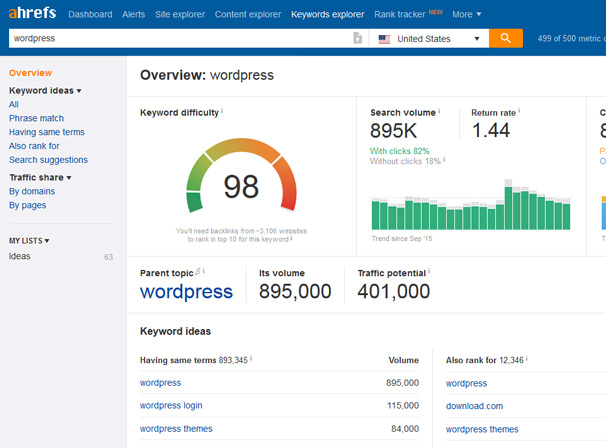Click the wordpress parent topic link

pyautogui.click(x=186, y=292)
